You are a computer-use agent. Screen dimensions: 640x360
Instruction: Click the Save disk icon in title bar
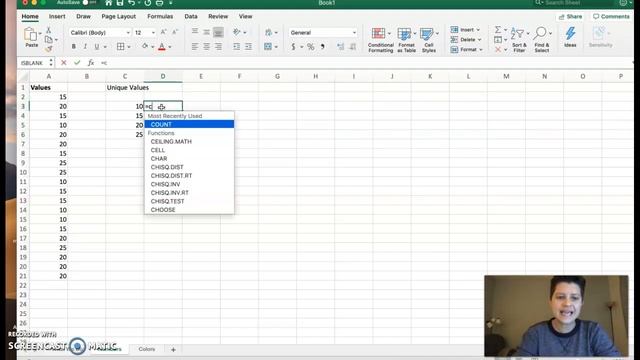(120, 3)
